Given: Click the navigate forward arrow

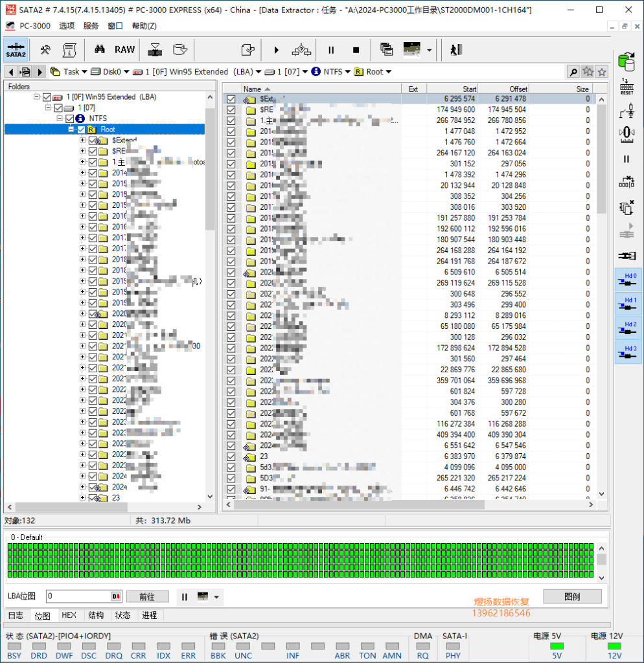Looking at the screenshot, I should [40, 72].
